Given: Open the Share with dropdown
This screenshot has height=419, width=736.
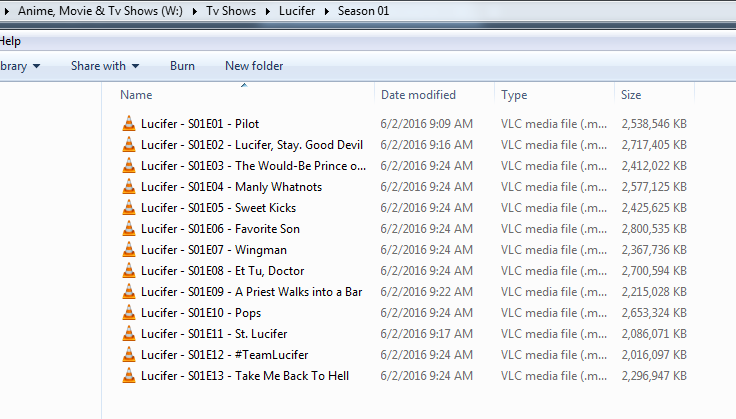Looking at the screenshot, I should pos(105,66).
